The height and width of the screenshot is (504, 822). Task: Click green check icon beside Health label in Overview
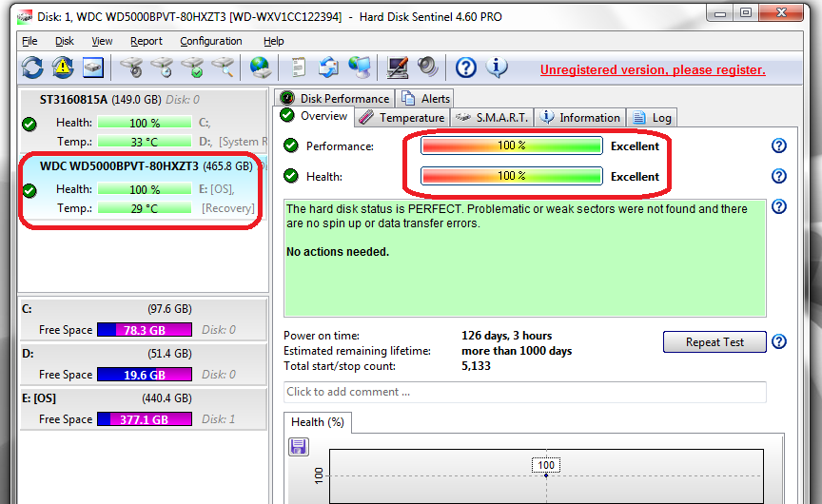point(291,176)
